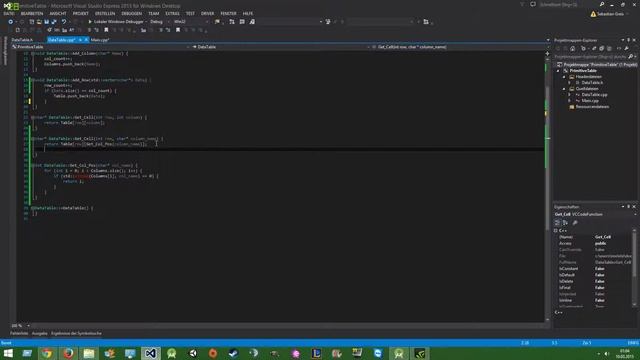Open Firefox from the taskbar
This screenshot has width=640, height=360.
click(x=68, y=353)
